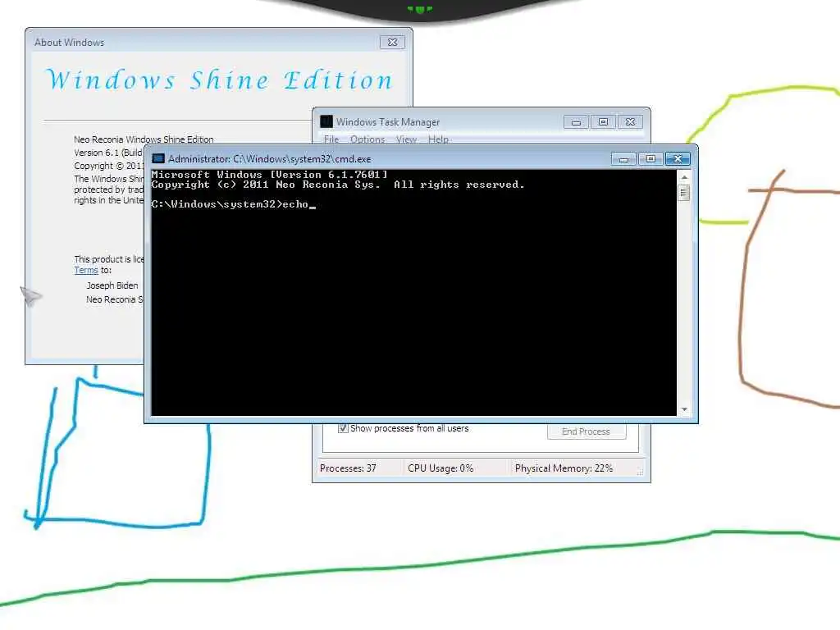Open the View menu in Task Manager

(x=406, y=139)
